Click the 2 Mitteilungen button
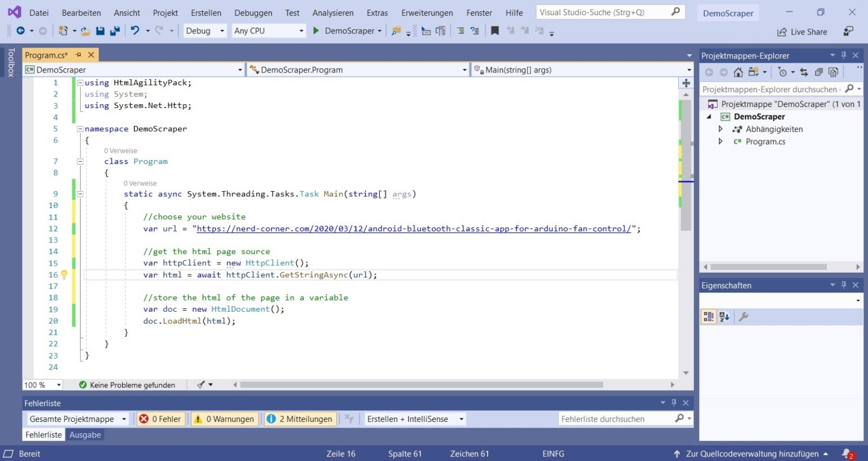The width and height of the screenshot is (868, 461). click(300, 419)
